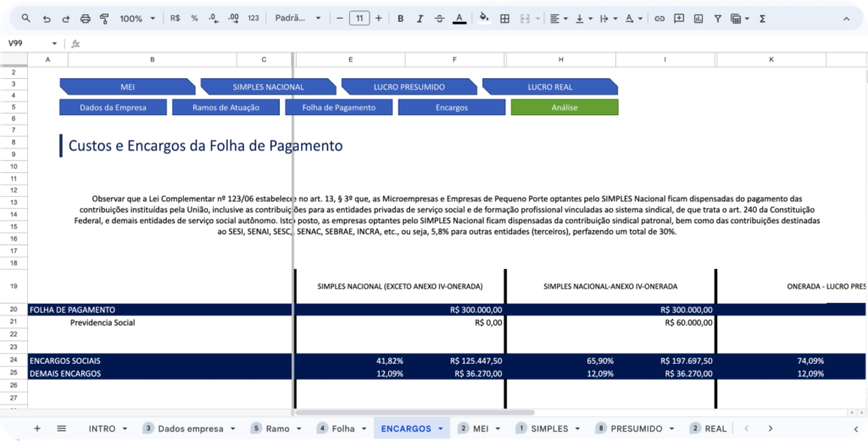Print the spreadsheet
The image size is (868, 442).
coord(86,19)
